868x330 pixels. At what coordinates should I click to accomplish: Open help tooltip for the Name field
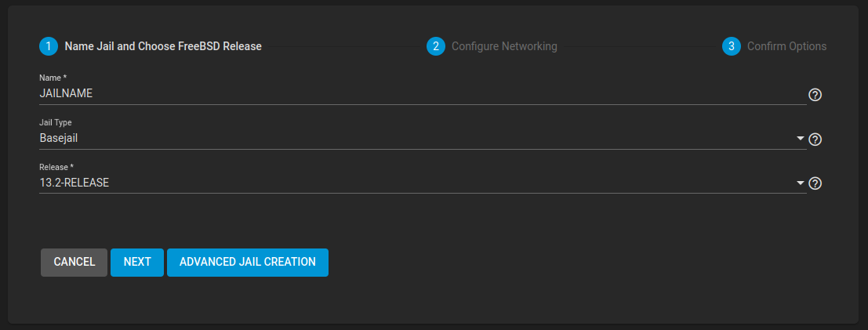click(815, 95)
